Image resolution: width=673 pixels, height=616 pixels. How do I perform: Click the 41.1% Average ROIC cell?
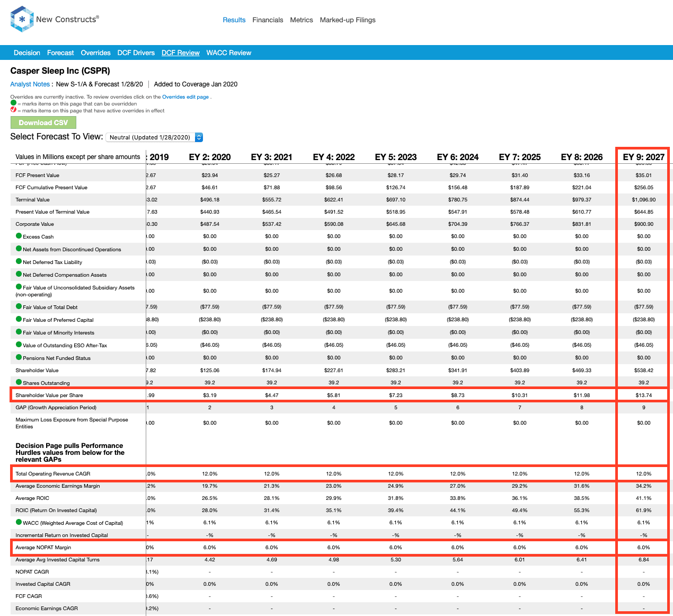644,498
